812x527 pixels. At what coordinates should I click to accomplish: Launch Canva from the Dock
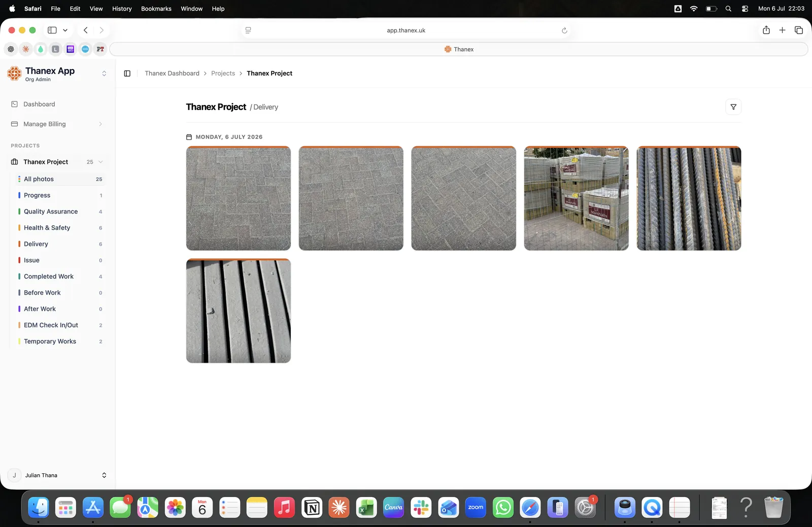[x=393, y=507]
